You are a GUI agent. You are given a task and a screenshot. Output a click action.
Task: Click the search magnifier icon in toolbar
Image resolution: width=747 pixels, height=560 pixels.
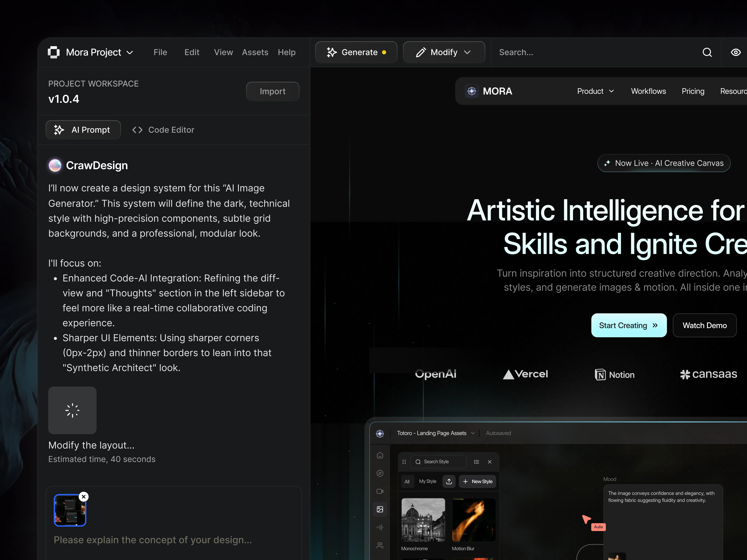point(707,52)
